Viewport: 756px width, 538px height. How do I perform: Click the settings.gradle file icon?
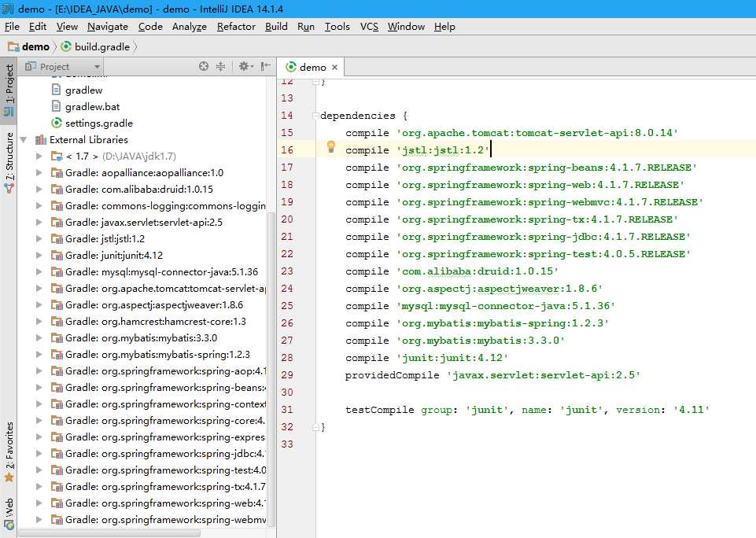pyautogui.click(x=57, y=123)
